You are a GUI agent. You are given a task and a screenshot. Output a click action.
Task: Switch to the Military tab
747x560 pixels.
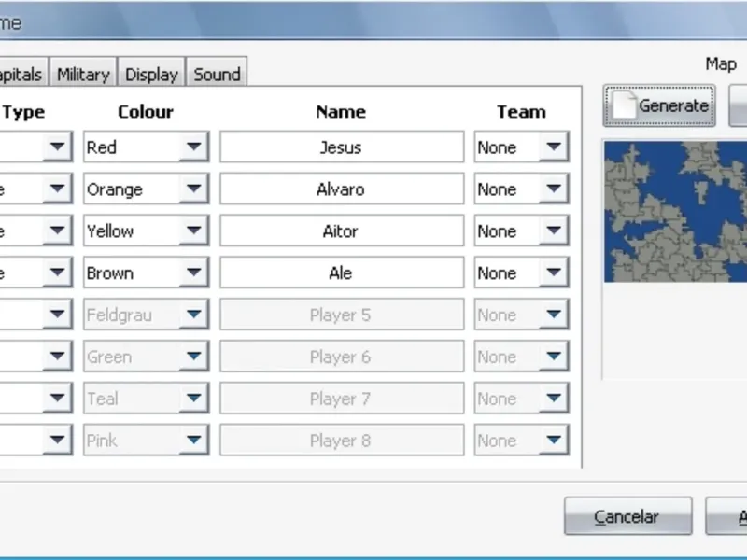(83, 73)
